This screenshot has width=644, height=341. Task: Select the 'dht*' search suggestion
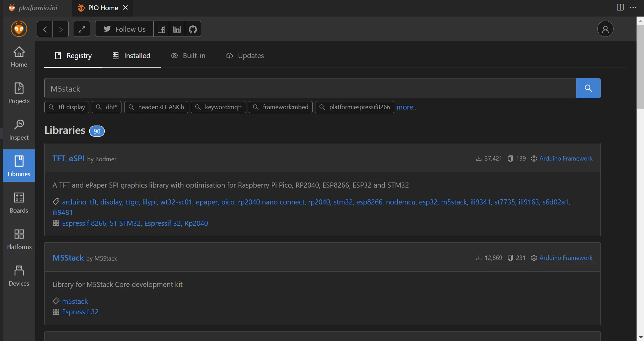click(107, 107)
